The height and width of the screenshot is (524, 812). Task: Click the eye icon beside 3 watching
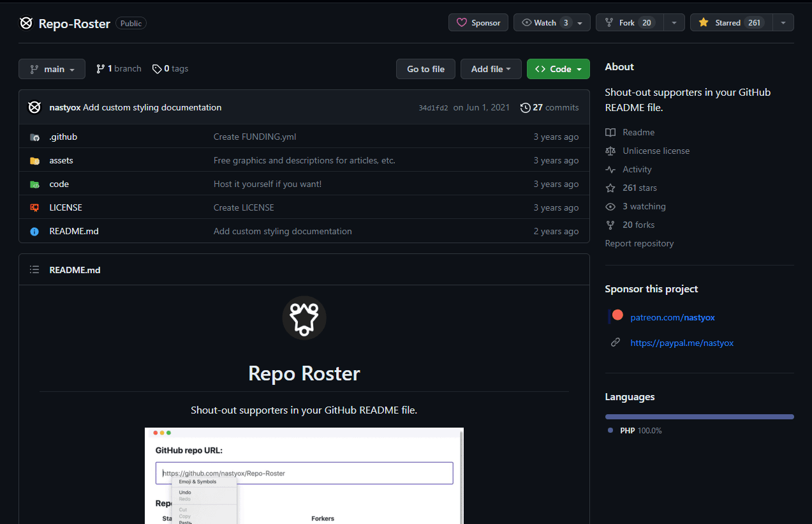pyautogui.click(x=610, y=206)
